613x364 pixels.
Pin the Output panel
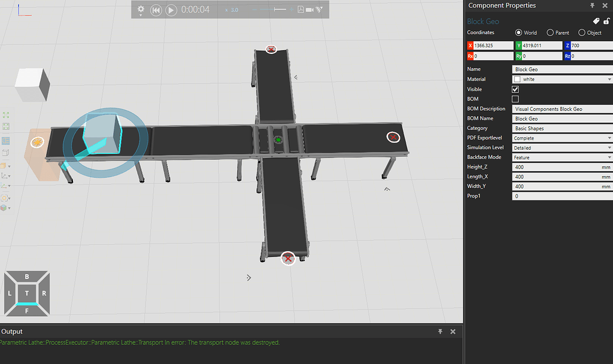[440, 331]
